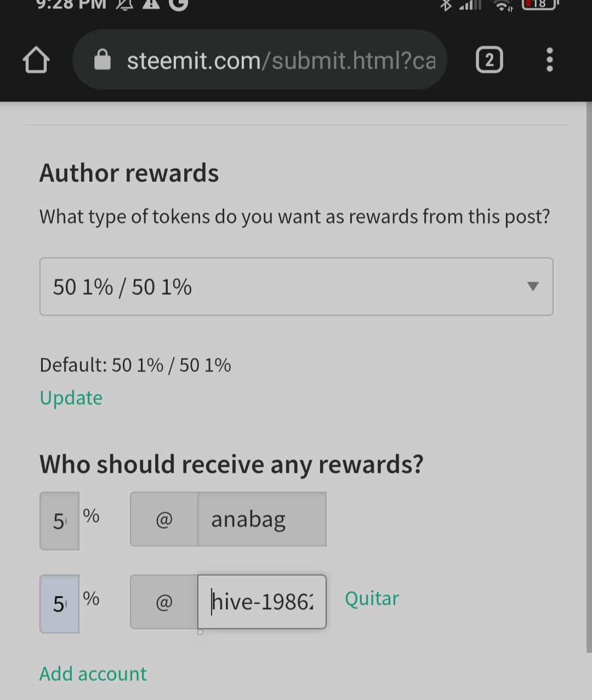Focus the hive-1986 beneficiary username field
The height and width of the screenshot is (700, 592).
(x=262, y=601)
